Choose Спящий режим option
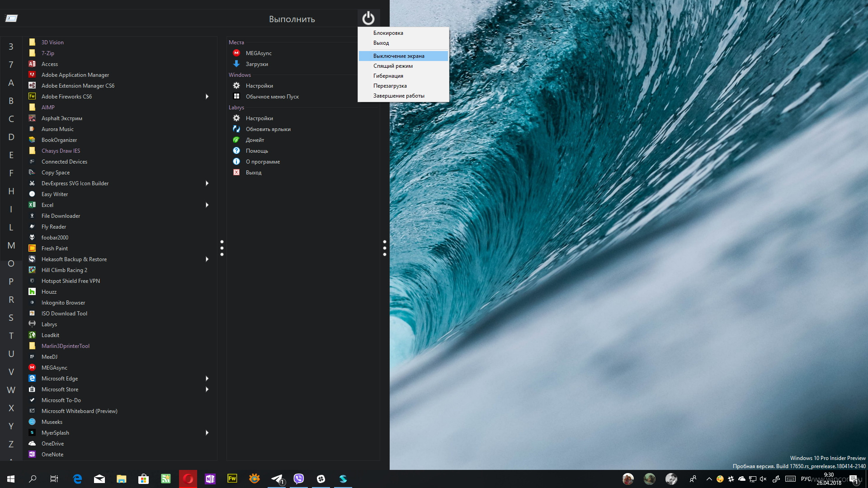The height and width of the screenshot is (488, 868). (403, 66)
